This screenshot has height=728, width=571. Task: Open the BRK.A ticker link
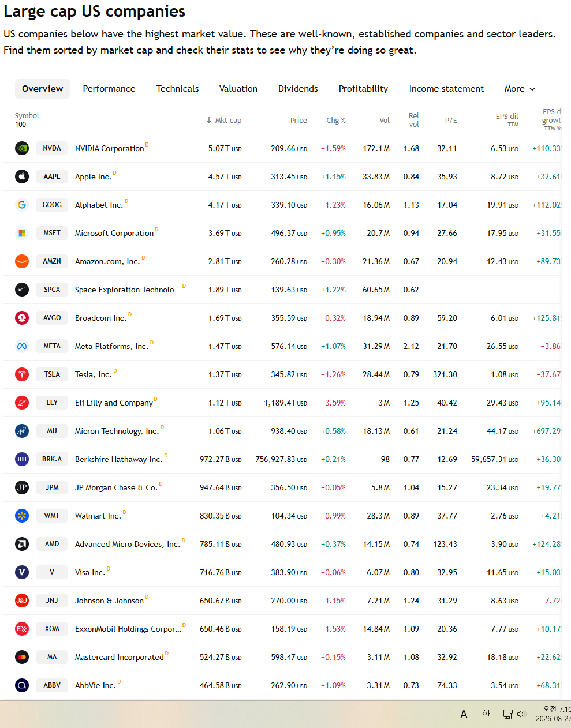coord(52,459)
